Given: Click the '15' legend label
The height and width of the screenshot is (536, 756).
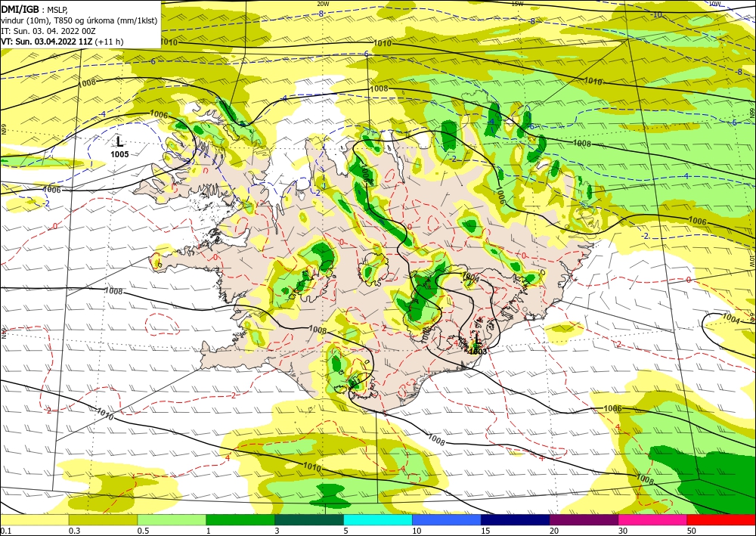Looking at the screenshot, I should (485, 531).
